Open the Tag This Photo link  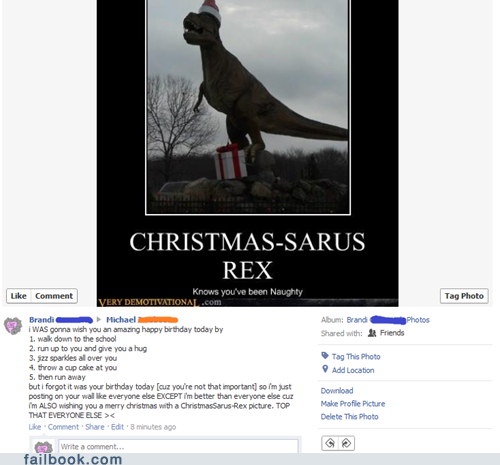[x=356, y=357]
